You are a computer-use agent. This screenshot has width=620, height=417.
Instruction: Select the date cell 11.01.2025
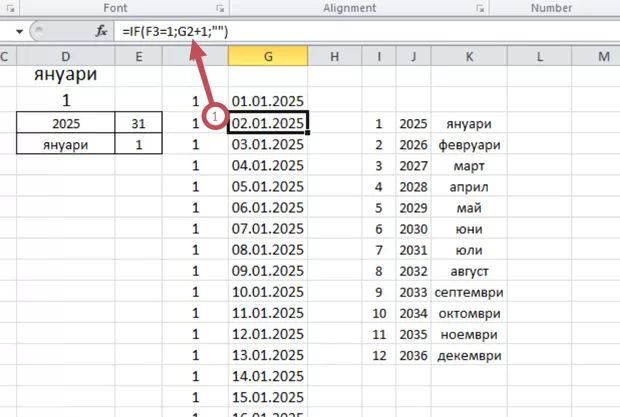[x=268, y=313]
